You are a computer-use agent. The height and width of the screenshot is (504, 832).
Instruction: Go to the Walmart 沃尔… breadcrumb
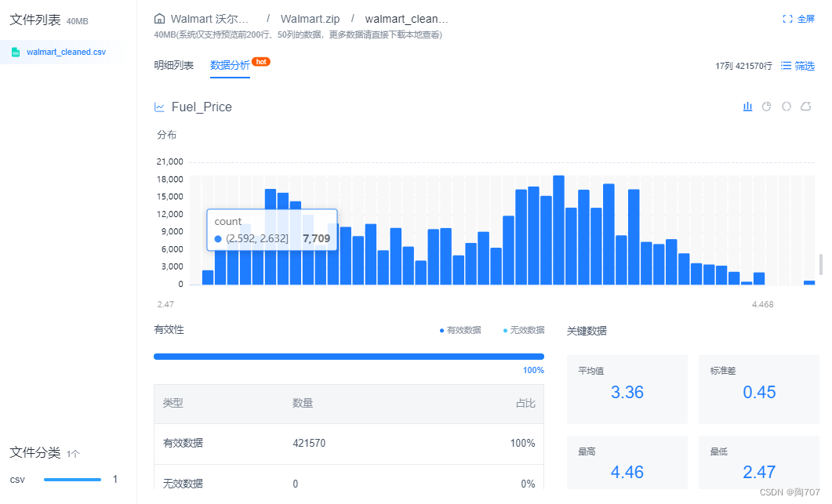coord(209,19)
